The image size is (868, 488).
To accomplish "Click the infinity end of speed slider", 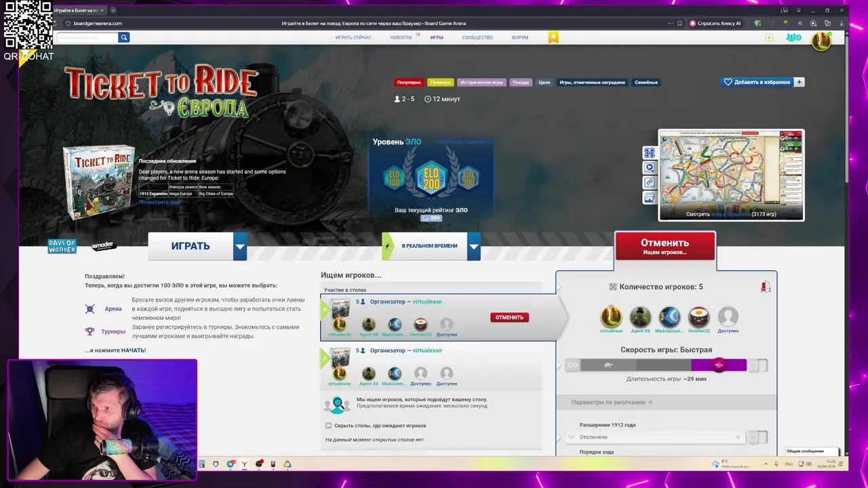I will tap(573, 365).
